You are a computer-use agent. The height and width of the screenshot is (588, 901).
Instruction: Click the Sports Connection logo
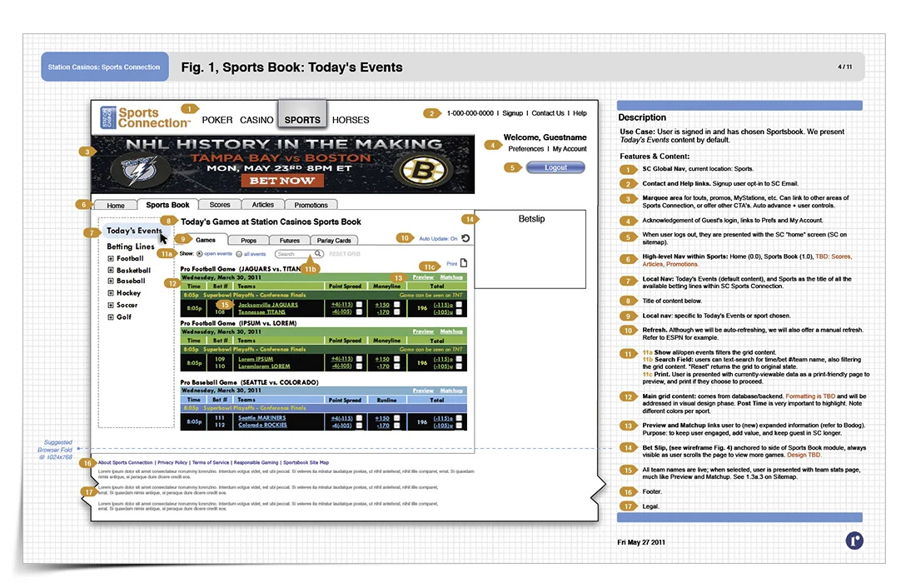point(144,117)
